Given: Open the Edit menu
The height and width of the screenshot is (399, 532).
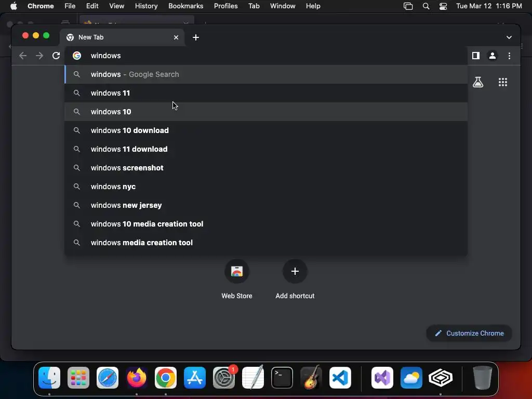Looking at the screenshot, I should click(x=92, y=6).
